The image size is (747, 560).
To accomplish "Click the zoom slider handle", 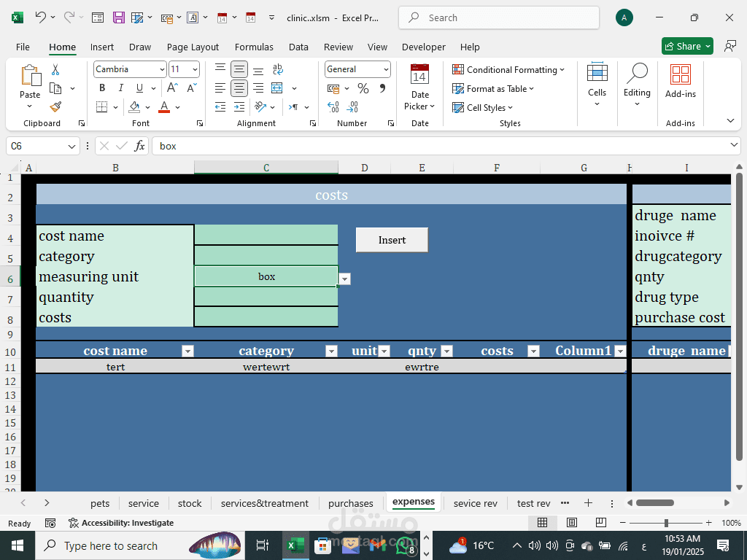I will [x=666, y=523].
